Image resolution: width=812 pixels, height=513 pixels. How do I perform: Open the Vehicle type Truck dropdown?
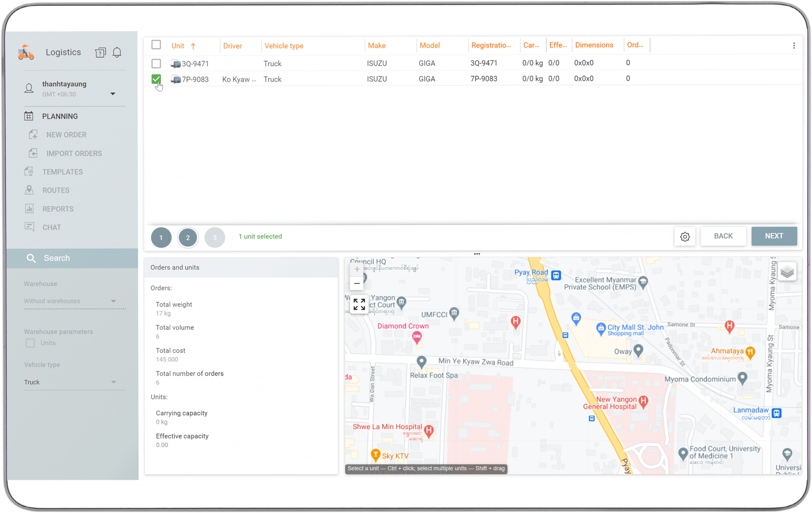point(114,382)
